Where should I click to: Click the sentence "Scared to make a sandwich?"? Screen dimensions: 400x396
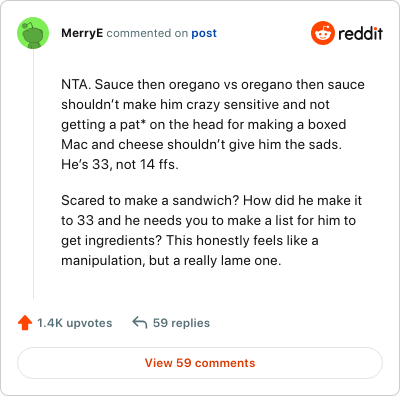[150, 201]
